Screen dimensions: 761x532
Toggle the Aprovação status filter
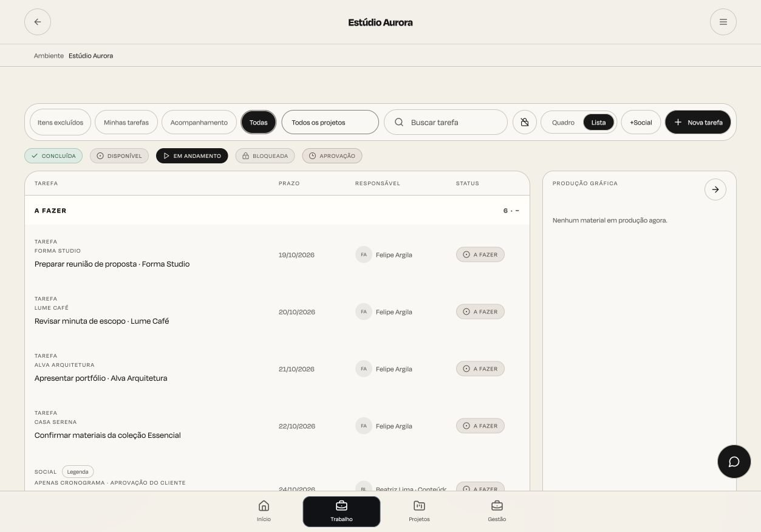pos(332,156)
